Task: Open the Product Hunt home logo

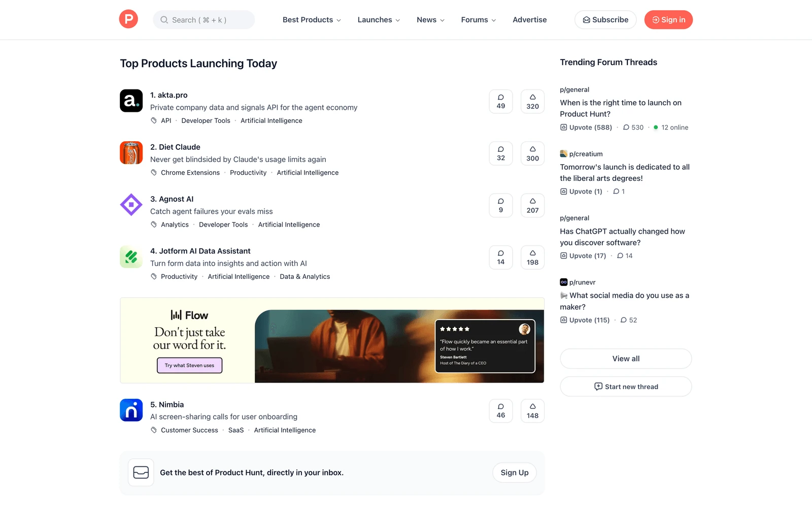Action: point(128,19)
